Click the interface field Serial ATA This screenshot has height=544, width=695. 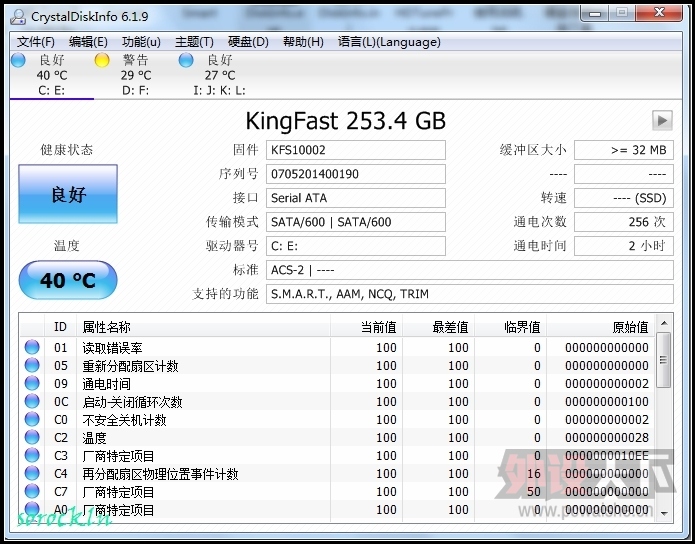(355, 198)
